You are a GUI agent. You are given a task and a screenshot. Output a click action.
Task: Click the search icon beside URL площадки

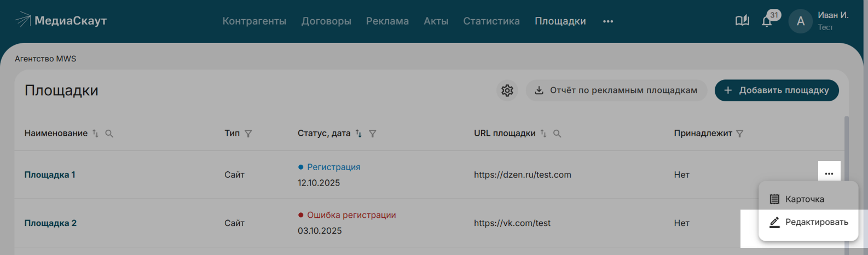(x=557, y=134)
